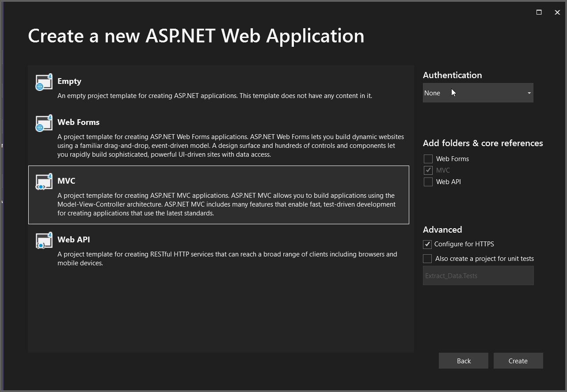Viewport: 567px width, 392px height.
Task: Click the MVC description about Model-View-Controller
Action: click(x=226, y=204)
